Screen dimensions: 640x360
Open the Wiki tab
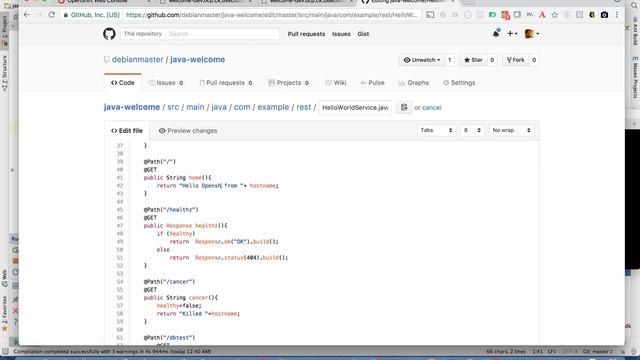(336, 83)
